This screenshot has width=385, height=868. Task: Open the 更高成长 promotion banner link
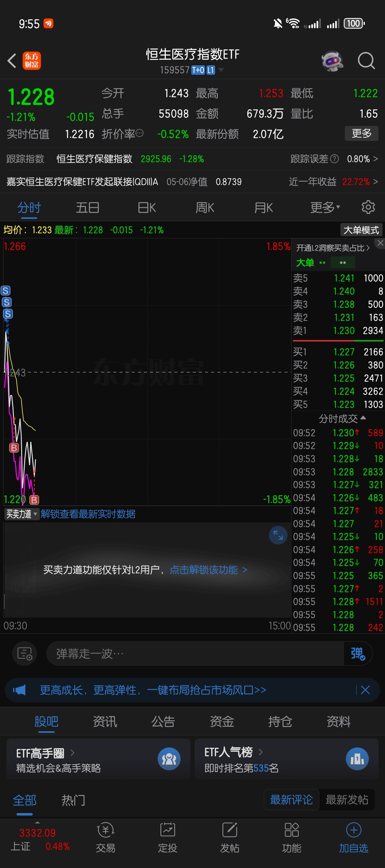[153, 690]
